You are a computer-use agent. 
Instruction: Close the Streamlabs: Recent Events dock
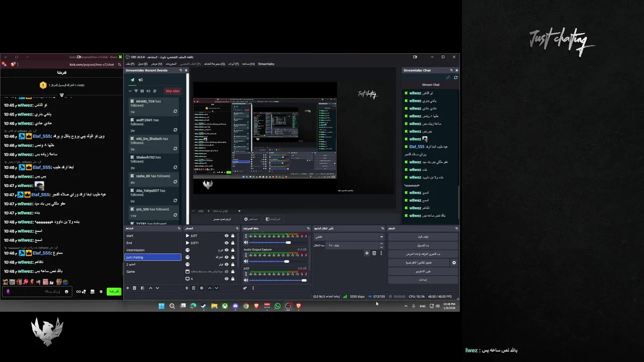click(186, 70)
